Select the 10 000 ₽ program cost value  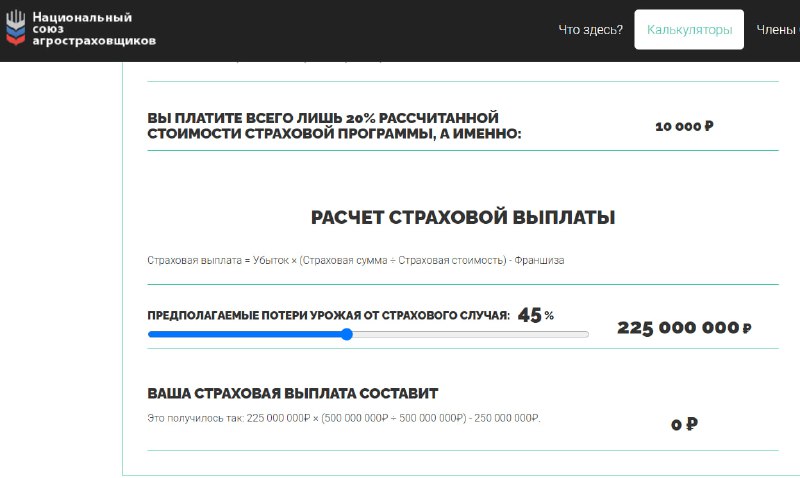[x=684, y=126]
